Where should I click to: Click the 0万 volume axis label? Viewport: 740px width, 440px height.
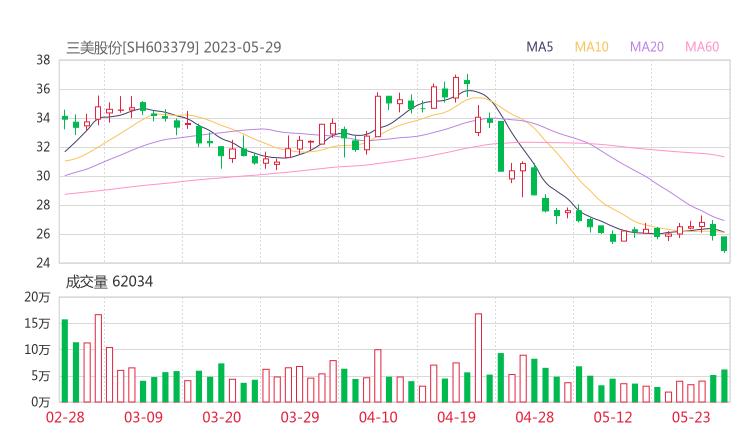[x=41, y=402]
